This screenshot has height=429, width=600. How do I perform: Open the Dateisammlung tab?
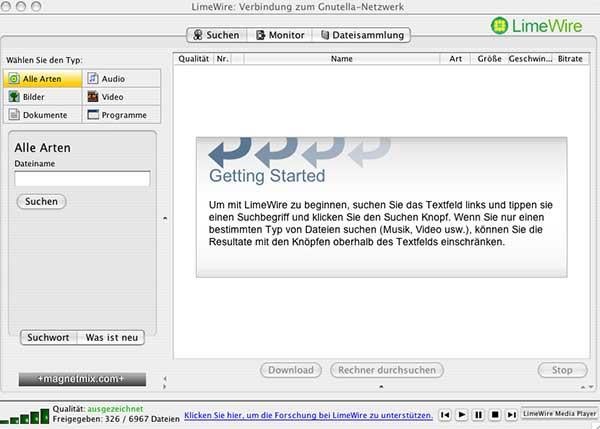point(362,35)
